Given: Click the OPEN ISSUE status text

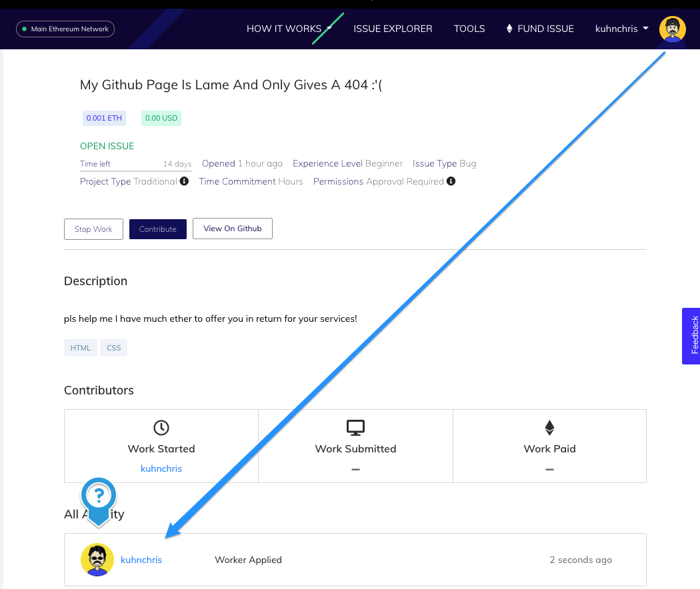Looking at the screenshot, I should (107, 146).
